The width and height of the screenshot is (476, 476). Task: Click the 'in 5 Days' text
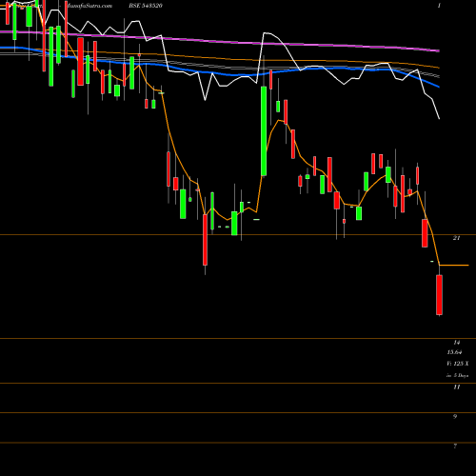(457, 375)
